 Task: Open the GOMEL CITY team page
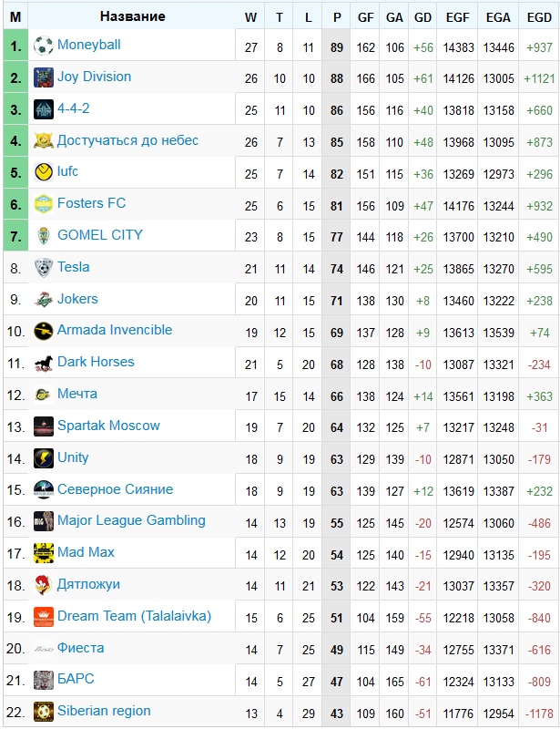(100, 235)
